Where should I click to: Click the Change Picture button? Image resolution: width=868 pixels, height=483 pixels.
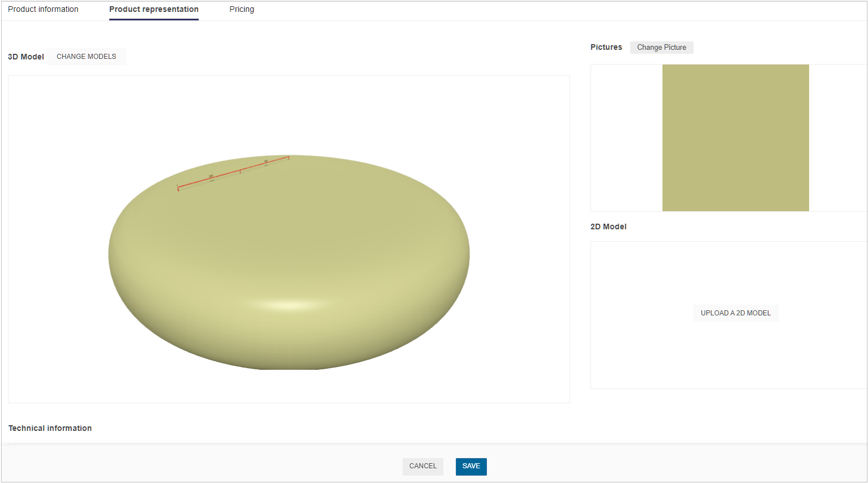point(661,47)
